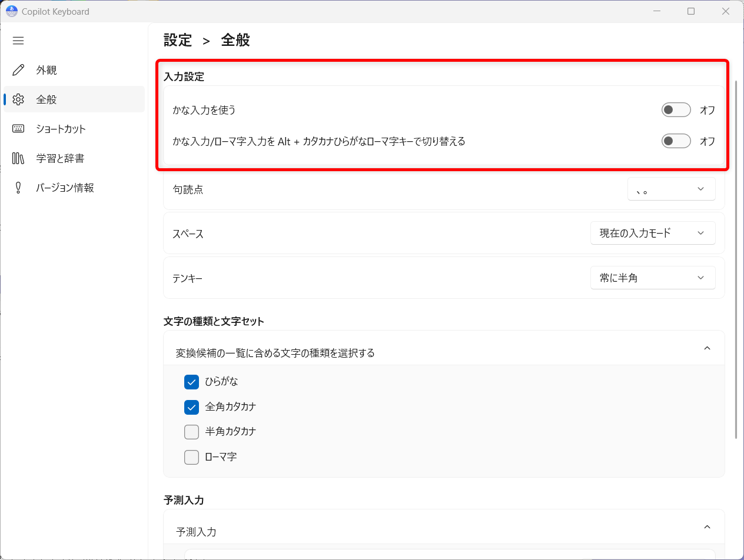Viewport: 744px width, 560px height.
Task: Click the pencil icon beside 外観
Action: [18, 70]
